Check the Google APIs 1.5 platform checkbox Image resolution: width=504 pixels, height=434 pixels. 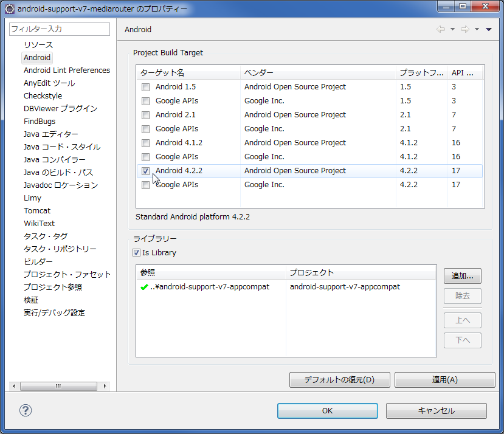point(146,102)
